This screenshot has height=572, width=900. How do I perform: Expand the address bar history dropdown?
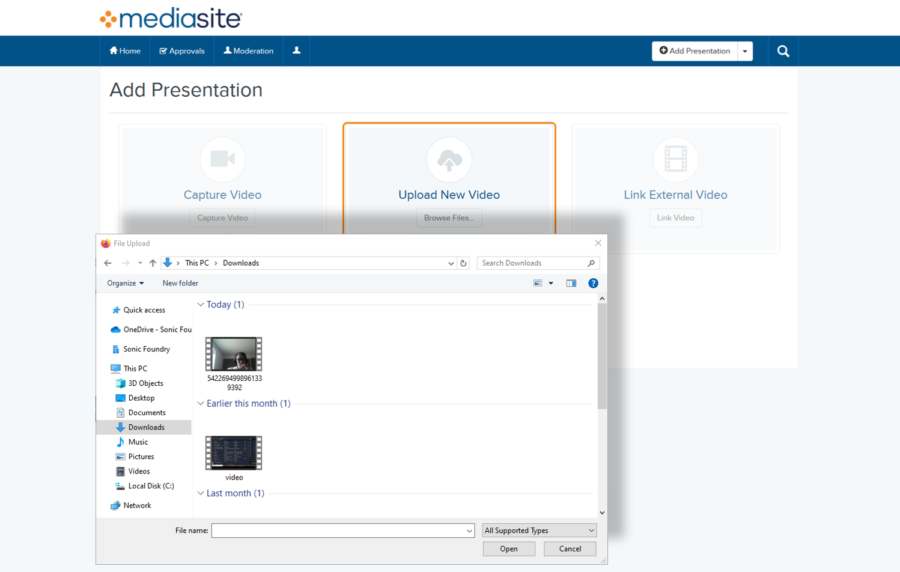[451, 263]
